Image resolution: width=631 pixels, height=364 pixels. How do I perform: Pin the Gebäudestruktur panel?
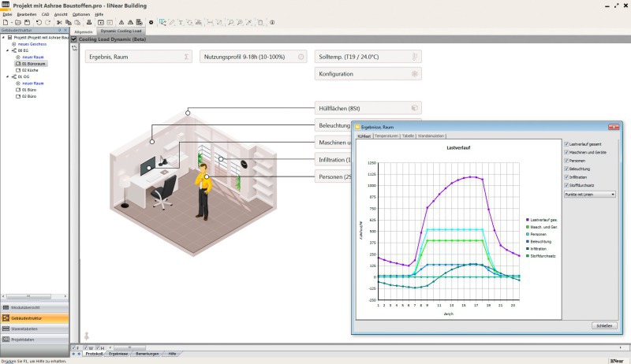[x=60, y=30]
